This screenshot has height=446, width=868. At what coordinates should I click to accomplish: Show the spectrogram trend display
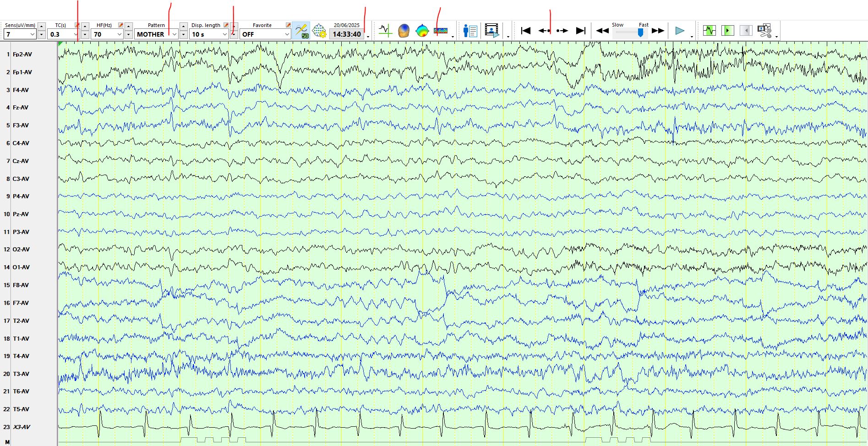click(x=441, y=31)
